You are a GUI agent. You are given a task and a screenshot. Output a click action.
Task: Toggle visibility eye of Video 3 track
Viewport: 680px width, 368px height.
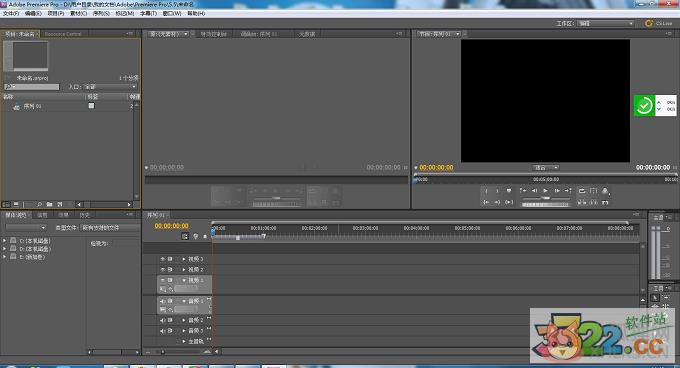(x=163, y=259)
